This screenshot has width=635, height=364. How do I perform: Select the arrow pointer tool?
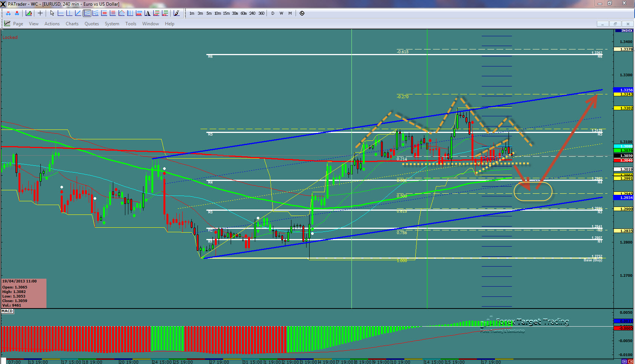52,13
